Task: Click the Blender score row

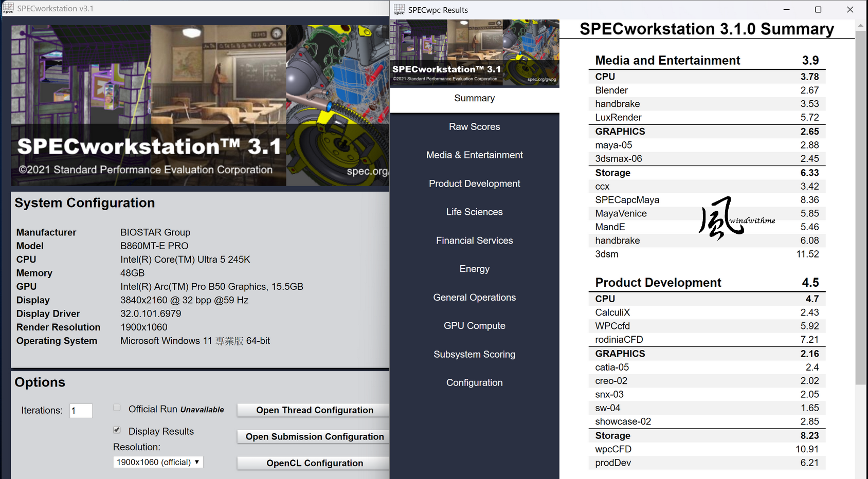Action: coord(707,90)
